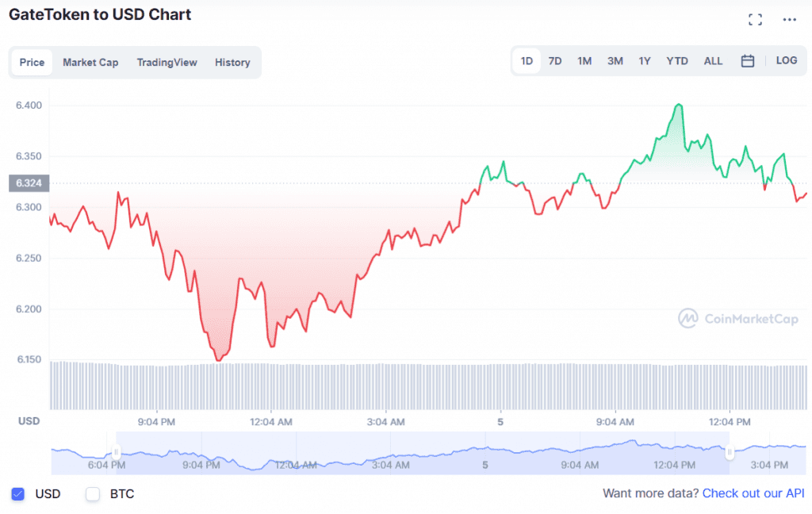Enable the BTC checkbox

(93, 494)
